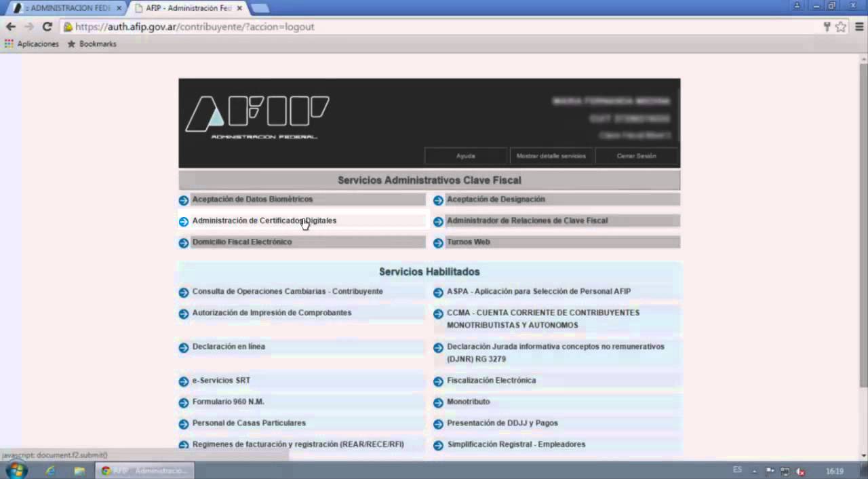Go back to the previous page

point(10,26)
